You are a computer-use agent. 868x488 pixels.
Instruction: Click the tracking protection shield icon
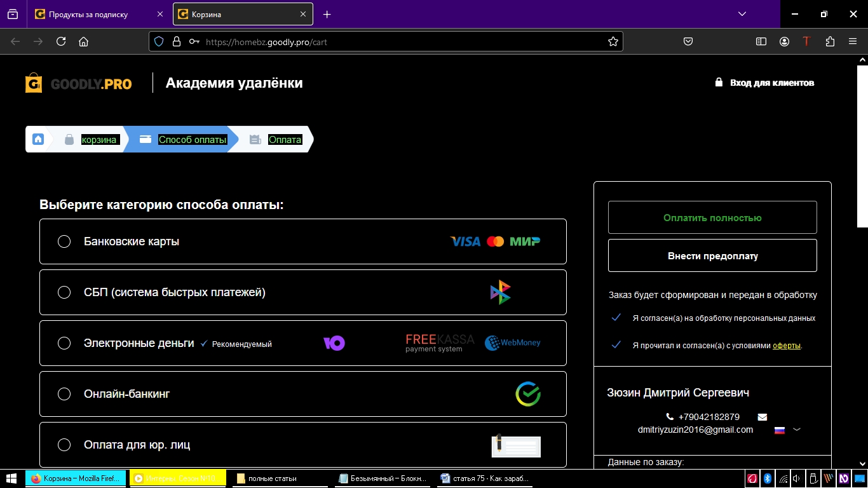(159, 41)
